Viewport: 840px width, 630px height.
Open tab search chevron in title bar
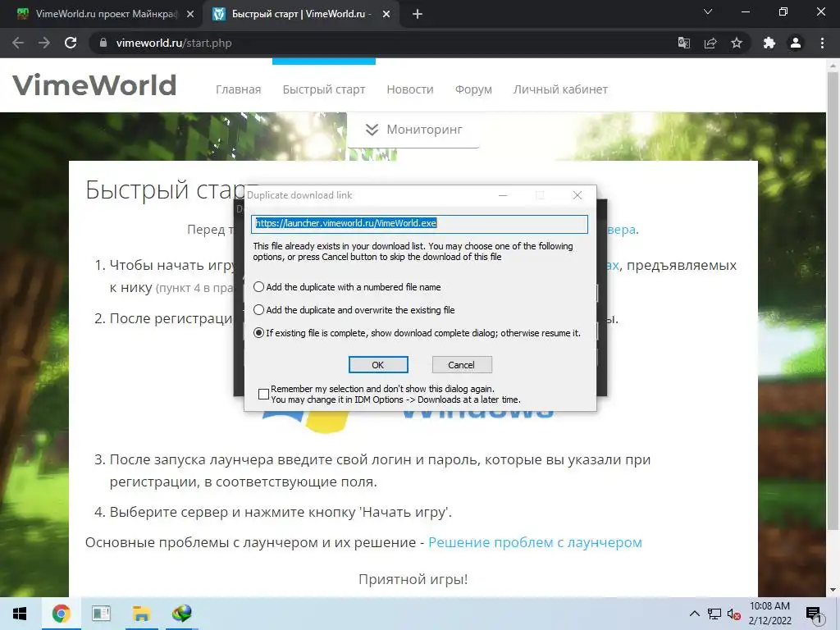[708, 11]
